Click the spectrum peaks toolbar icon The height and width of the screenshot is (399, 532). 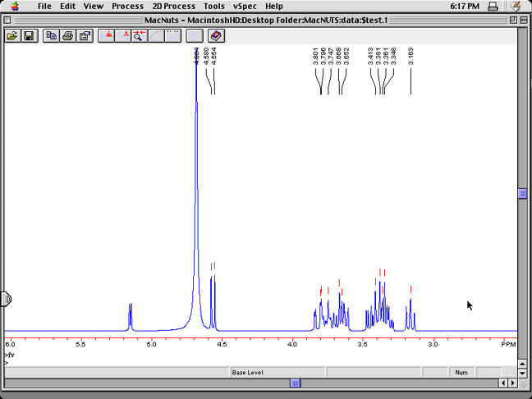[x=107, y=36]
